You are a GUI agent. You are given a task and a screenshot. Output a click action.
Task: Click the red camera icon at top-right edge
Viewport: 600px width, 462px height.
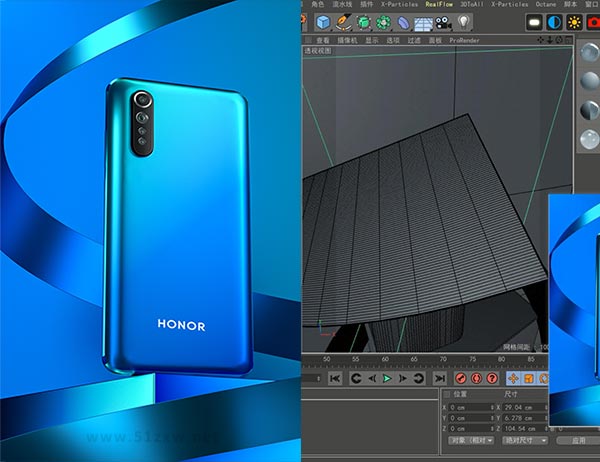pos(593,23)
